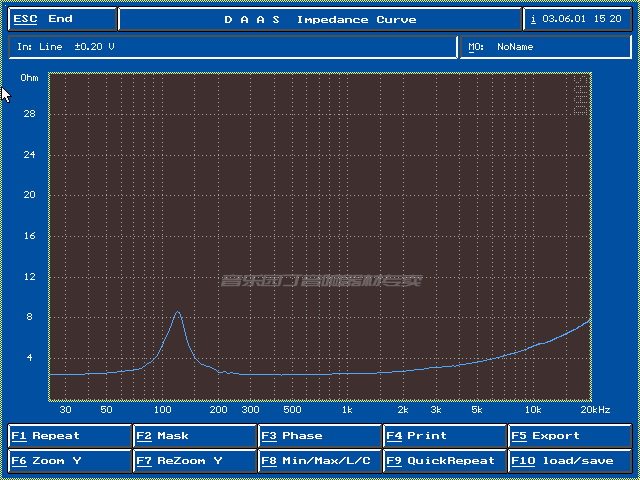640x480 pixels.
Task: Start F9 QuickRepeat
Action: (x=445, y=461)
